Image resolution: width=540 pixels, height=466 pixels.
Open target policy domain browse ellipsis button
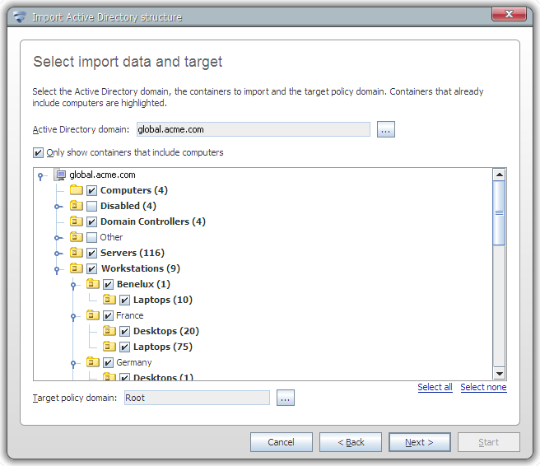coord(285,398)
